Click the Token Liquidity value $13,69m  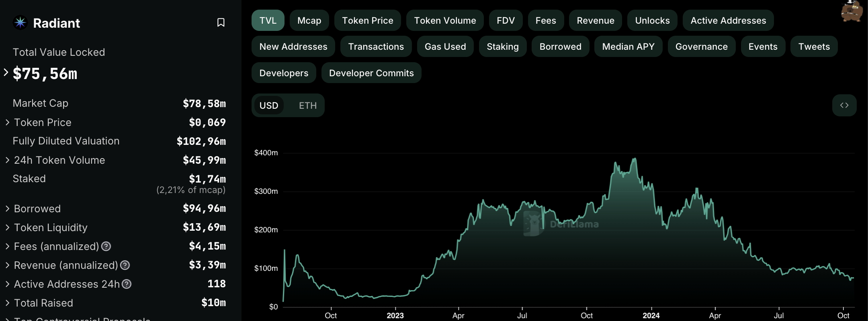coord(204,227)
